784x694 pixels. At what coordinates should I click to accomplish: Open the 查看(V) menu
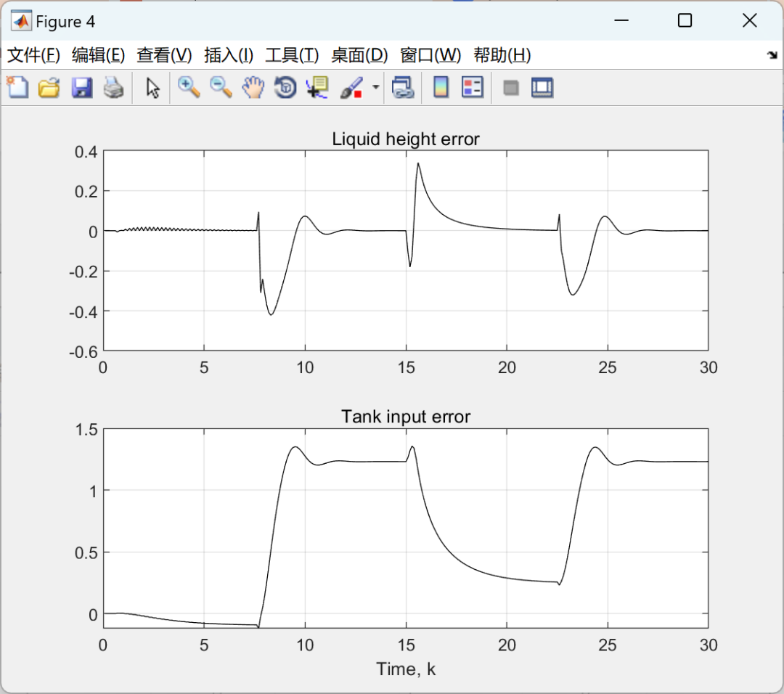click(x=164, y=55)
